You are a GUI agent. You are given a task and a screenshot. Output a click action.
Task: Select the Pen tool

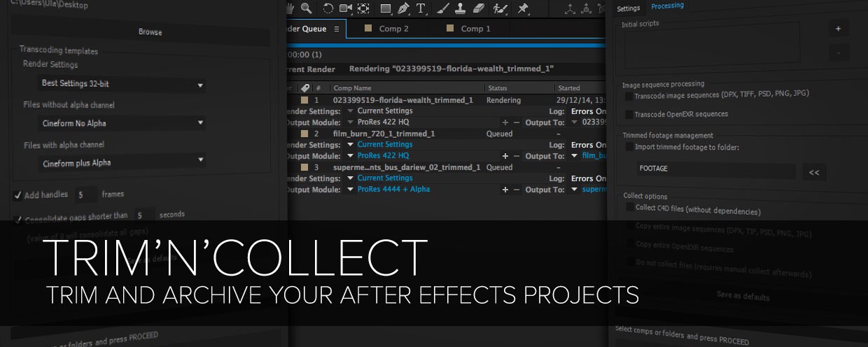point(403,8)
